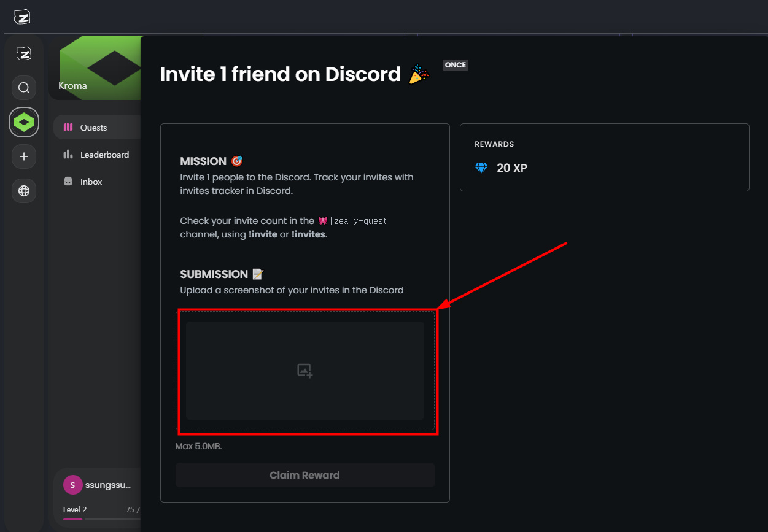The image size is (768, 532).
Task: Open the search icon in sidebar
Action: [x=24, y=88]
